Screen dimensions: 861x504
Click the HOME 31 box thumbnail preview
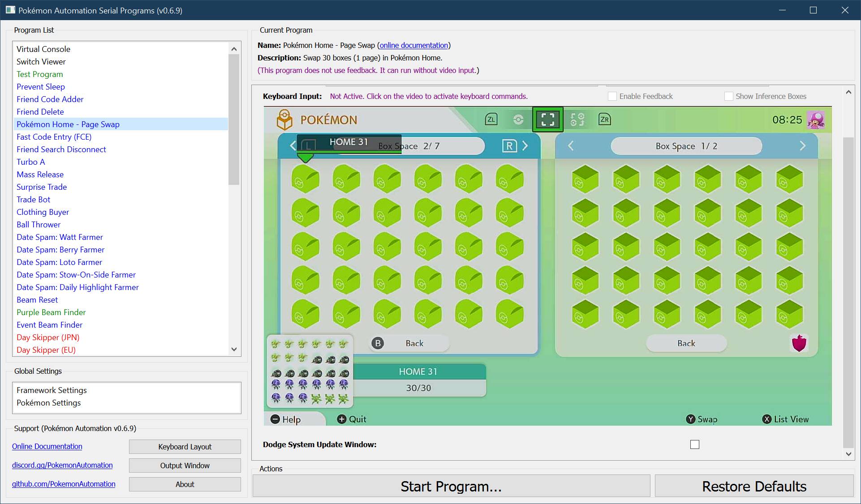[x=310, y=372]
